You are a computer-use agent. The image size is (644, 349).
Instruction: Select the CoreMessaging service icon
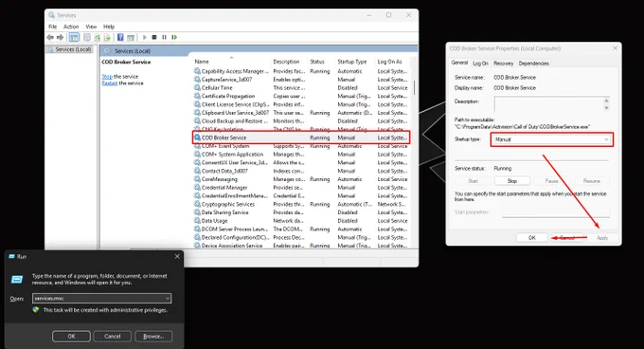[197, 179]
